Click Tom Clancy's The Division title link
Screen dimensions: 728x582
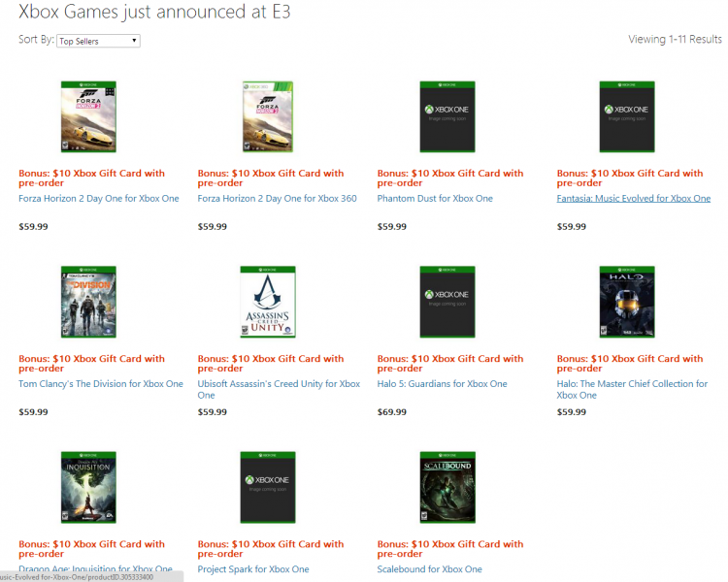(101, 384)
